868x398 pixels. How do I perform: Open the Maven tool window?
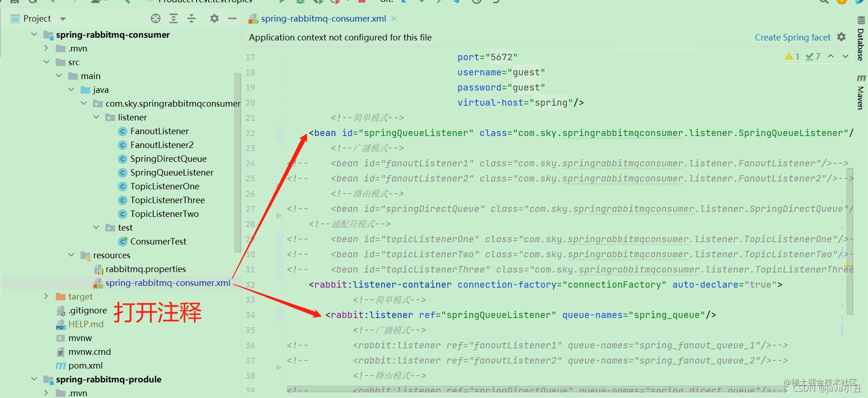861,91
